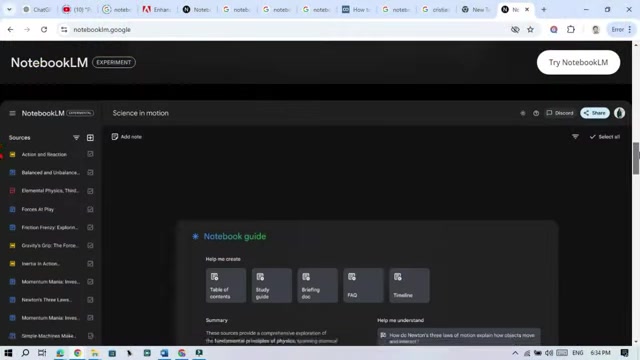Image resolution: width=640 pixels, height=360 pixels.
Task: Switch to the ChatGPT browser tab
Action: [37, 9]
